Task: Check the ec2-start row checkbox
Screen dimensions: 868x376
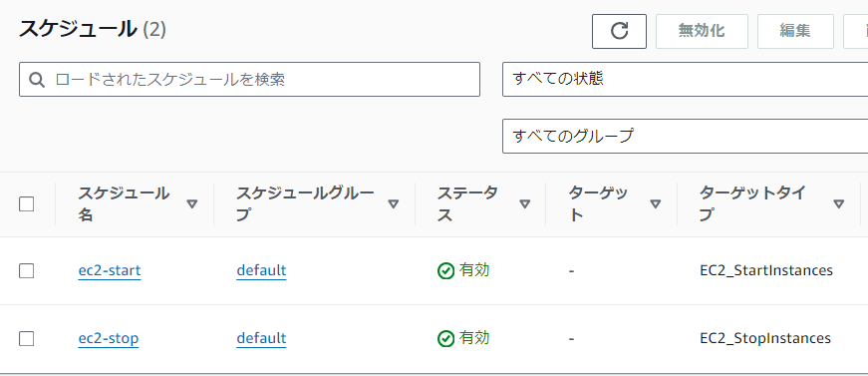Action: [x=27, y=271]
